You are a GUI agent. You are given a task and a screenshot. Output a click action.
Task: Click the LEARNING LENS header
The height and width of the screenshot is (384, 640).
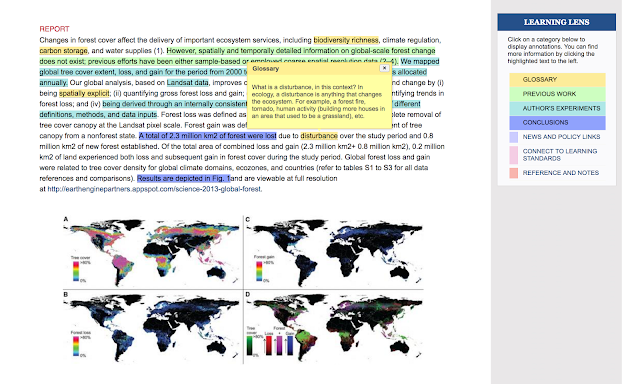click(556, 22)
